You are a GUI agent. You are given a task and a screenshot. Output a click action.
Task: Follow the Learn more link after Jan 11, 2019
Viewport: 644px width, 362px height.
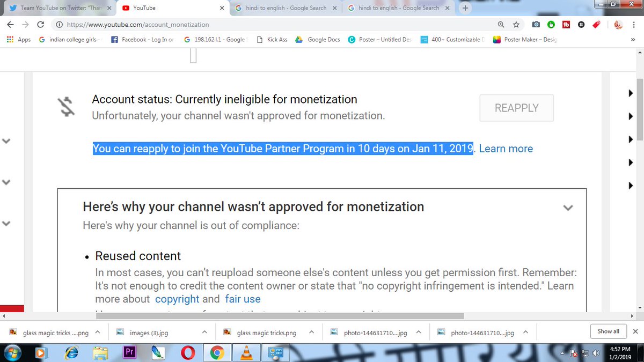[506, 149]
